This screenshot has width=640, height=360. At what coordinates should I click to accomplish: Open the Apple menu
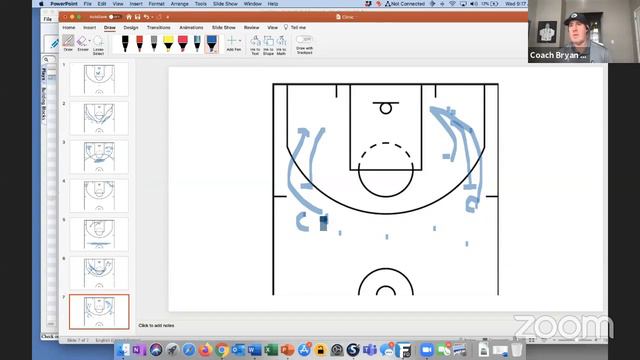pyautogui.click(x=41, y=4)
